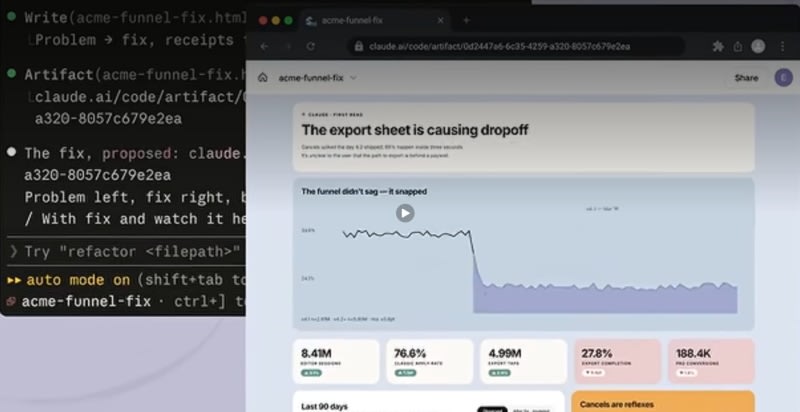The image size is (800, 412).
Task: Click the browser forward arrow
Action: (x=288, y=46)
